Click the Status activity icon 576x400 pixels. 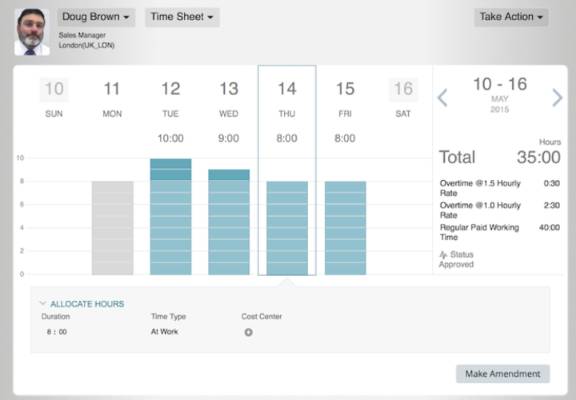[444, 254]
